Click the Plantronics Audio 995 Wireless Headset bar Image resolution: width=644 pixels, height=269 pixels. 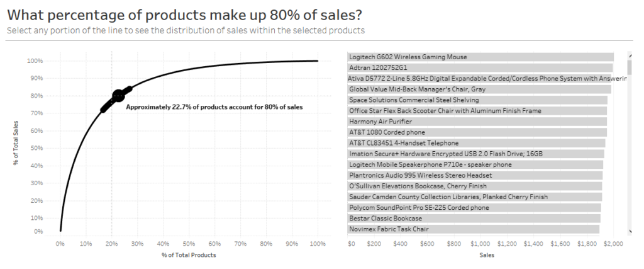[x=475, y=175]
